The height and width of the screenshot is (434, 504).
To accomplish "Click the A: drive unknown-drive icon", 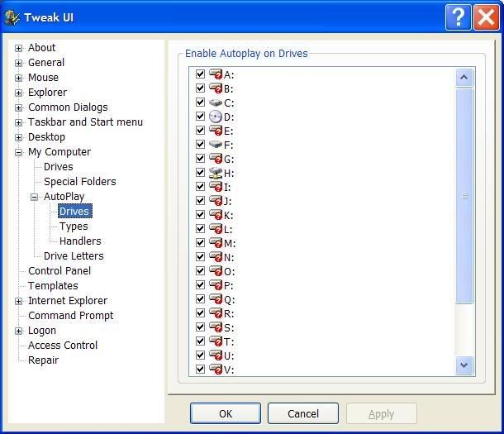I will pyautogui.click(x=216, y=74).
